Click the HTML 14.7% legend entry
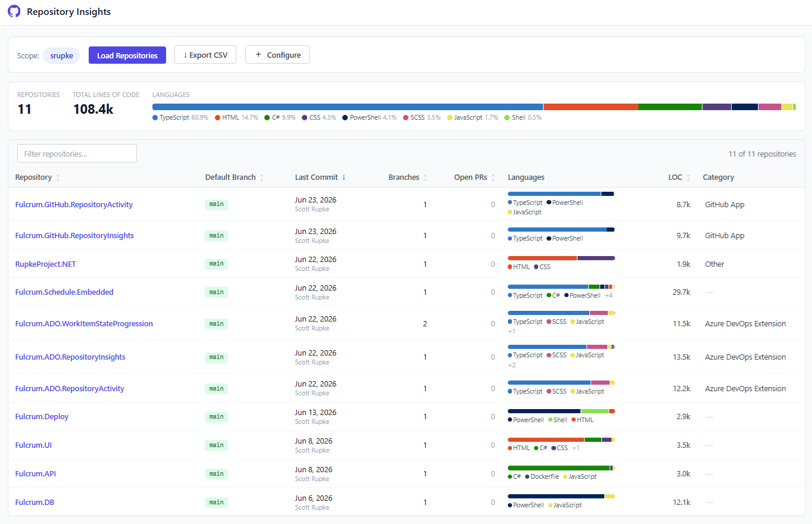The width and height of the screenshot is (812, 524). 236,117
